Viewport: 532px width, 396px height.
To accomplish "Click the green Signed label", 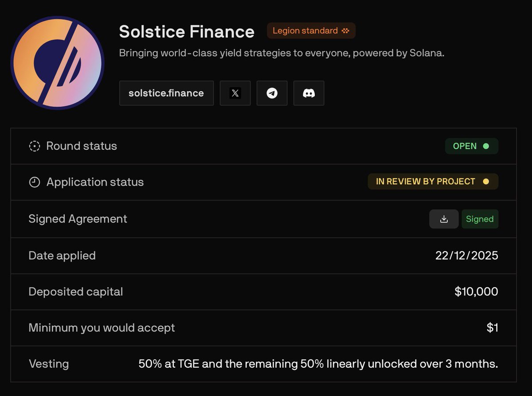I will pos(480,219).
